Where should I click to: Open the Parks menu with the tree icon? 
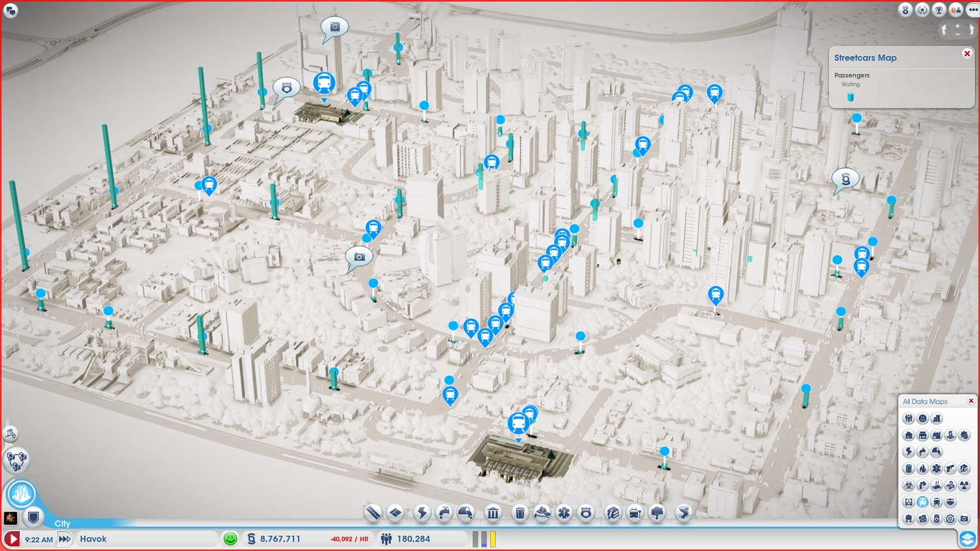pyautogui.click(x=658, y=512)
